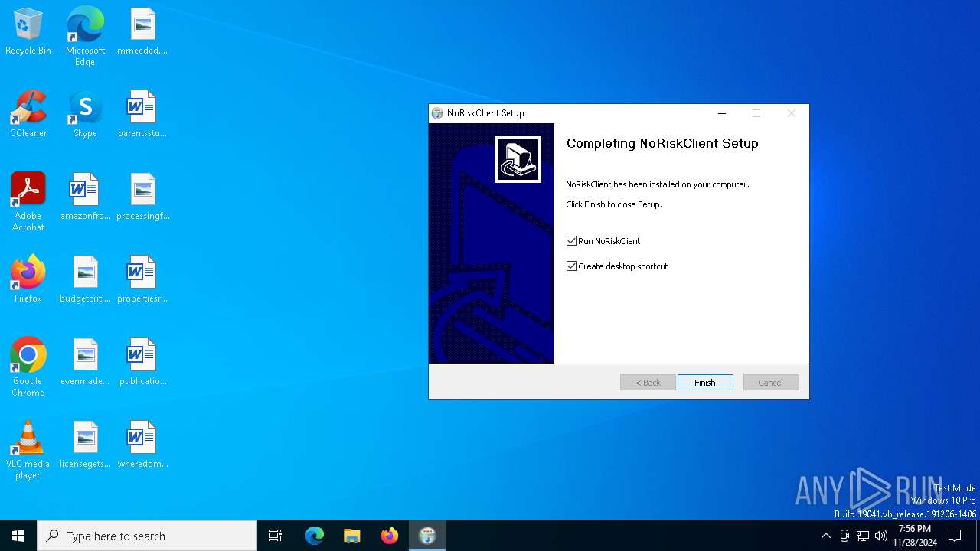Select the wheredom Word document icon

(x=142, y=445)
